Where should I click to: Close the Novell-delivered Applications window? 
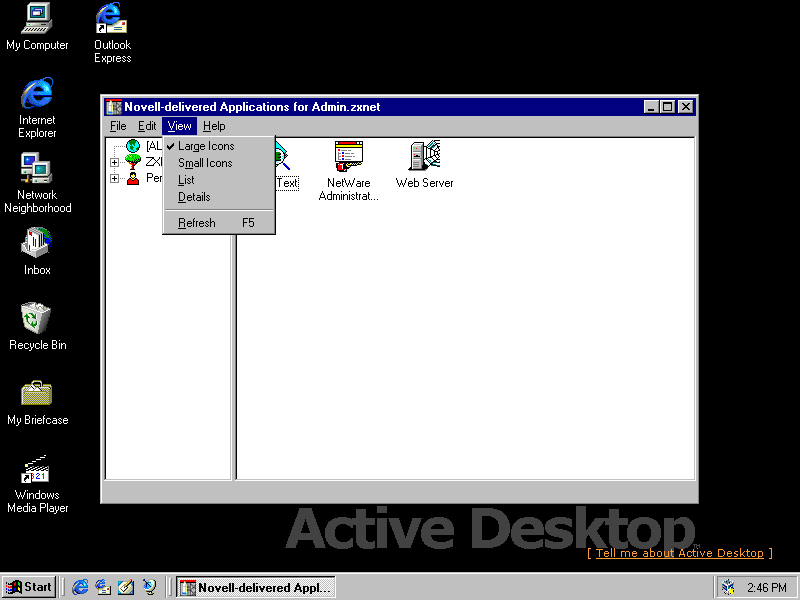point(686,107)
